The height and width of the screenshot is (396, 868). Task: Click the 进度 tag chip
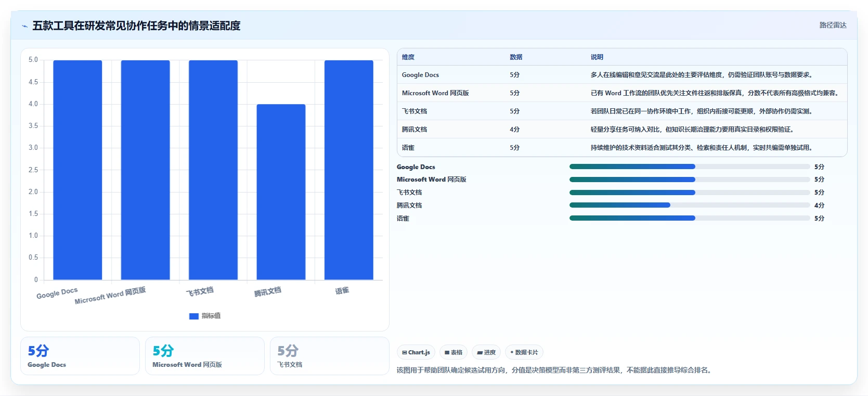[x=486, y=352]
